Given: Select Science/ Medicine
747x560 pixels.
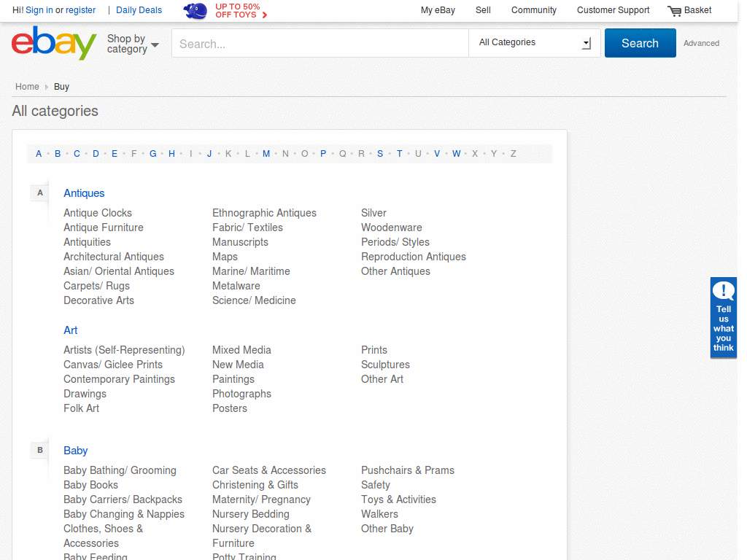Looking at the screenshot, I should pyautogui.click(x=254, y=300).
